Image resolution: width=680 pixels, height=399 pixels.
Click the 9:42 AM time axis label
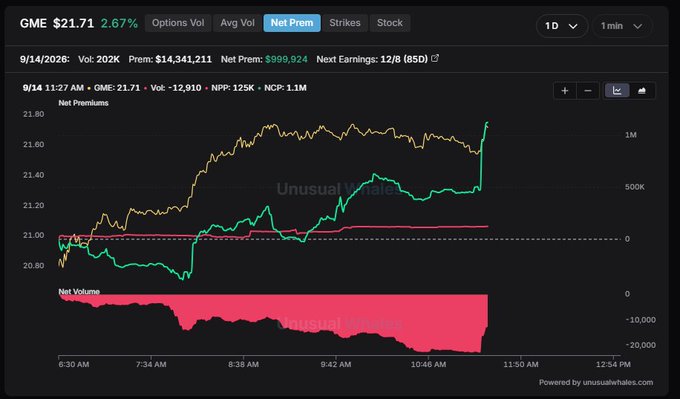pyautogui.click(x=336, y=364)
